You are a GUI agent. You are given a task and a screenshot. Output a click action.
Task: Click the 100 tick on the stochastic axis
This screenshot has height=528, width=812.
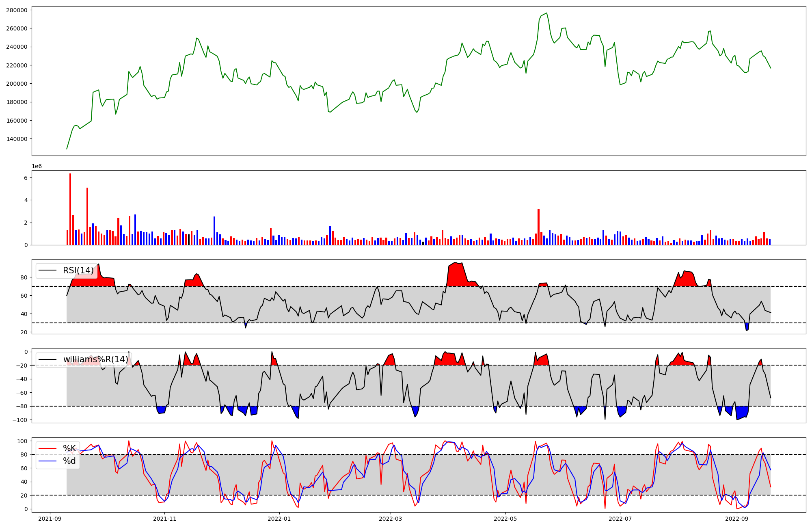point(23,441)
